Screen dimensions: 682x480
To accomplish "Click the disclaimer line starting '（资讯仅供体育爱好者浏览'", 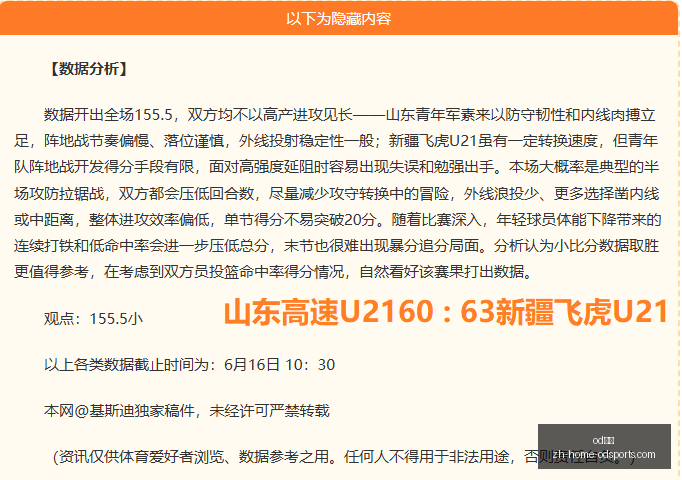I will point(344,457).
